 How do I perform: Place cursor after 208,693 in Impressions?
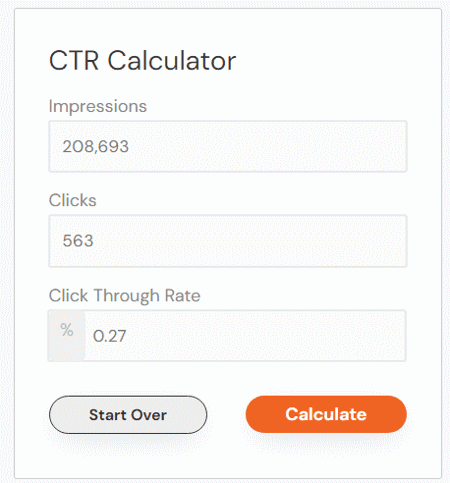coord(130,146)
